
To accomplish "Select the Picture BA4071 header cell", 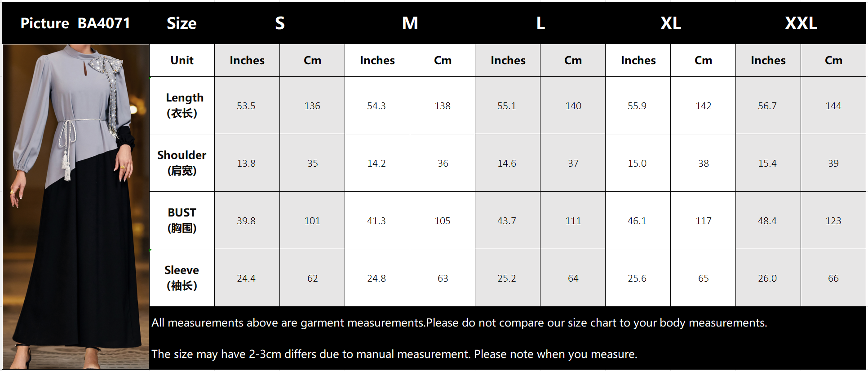I will click(x=75, y=23).
